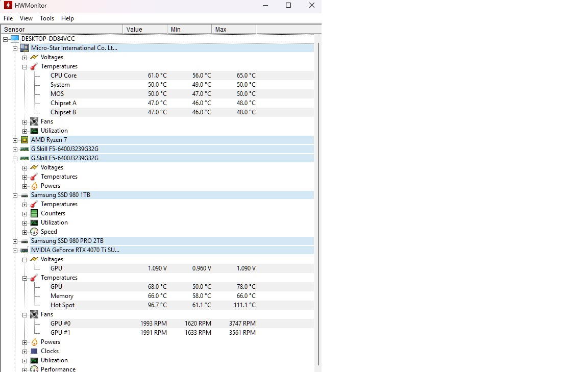Click the Fans icon under Micro-Star
This screenshot has width=588, height=372.
[34, 121]
